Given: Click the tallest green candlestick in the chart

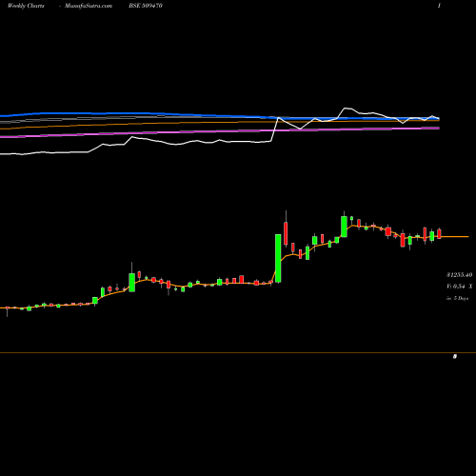Looking at the screenshot, I should pyautogui.click(x=278, y=258).
